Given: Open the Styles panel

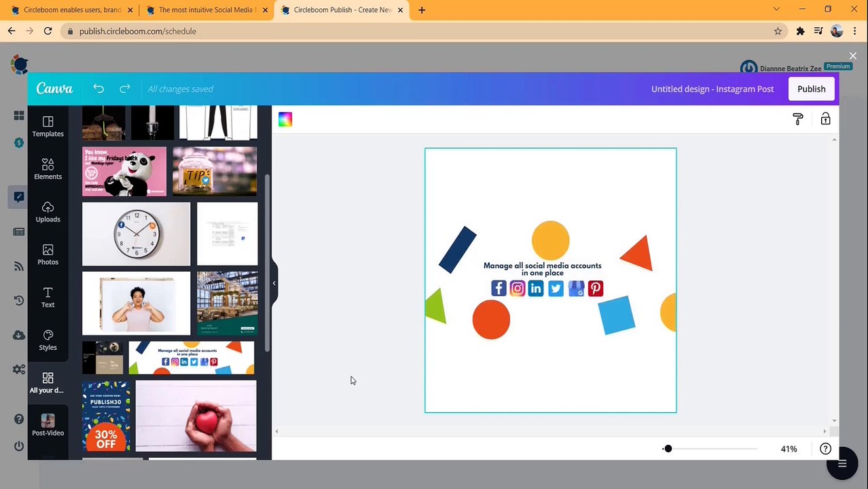Looking at the screenshot, I should (x=48, y=340).
